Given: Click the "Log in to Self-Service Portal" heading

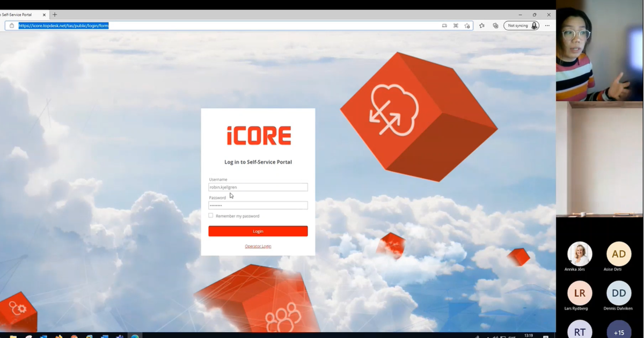Looking at the screenshot, I should pos(258,162).
